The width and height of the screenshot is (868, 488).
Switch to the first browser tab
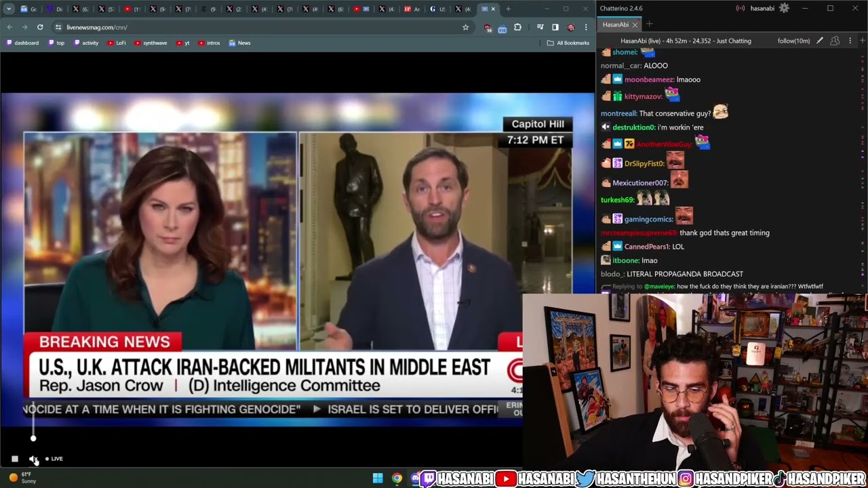click(x=28, y=9)
